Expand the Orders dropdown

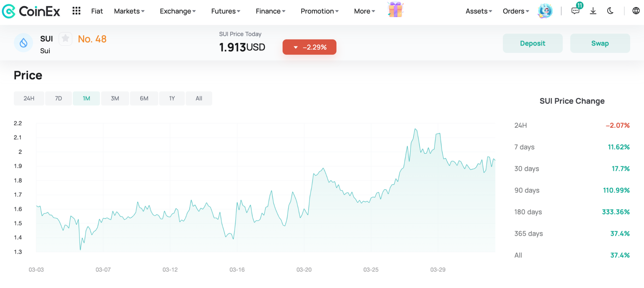click(516, 11)
